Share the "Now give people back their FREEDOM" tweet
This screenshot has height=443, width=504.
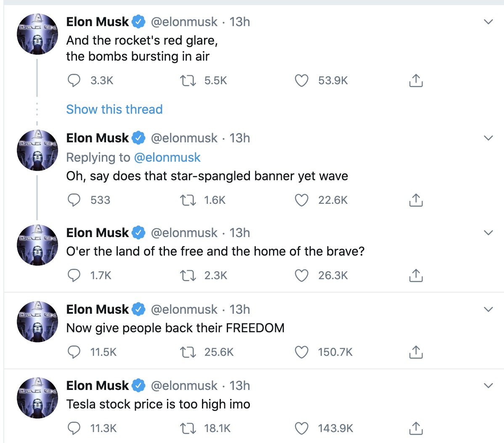[x=416, y=352]
